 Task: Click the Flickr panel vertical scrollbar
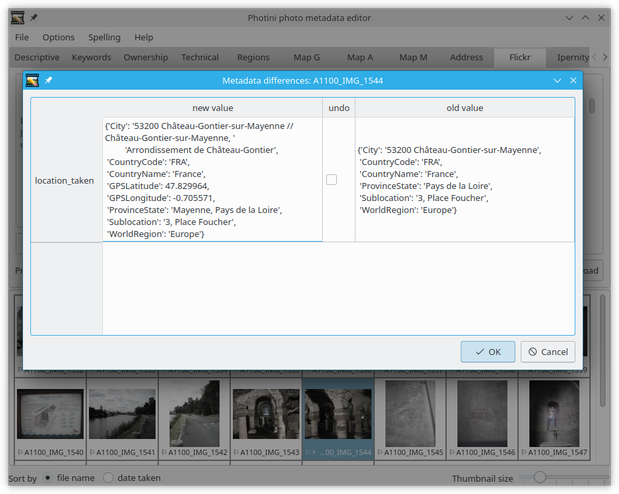coord(591,106)
